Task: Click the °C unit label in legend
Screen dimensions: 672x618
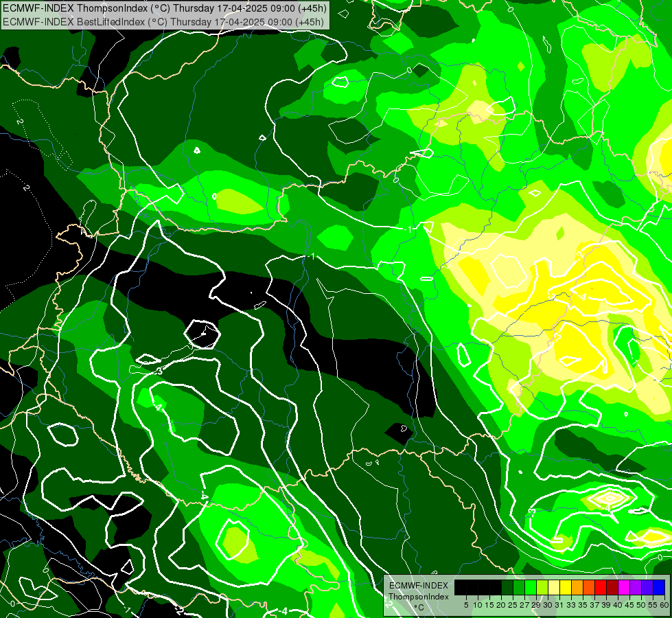Action: pyautogui.click(x=419, y=608)
